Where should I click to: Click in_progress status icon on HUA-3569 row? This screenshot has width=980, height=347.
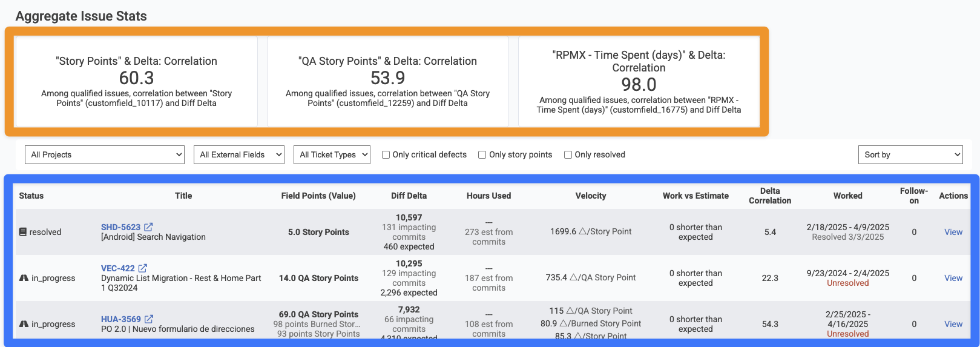click(24, 324)
